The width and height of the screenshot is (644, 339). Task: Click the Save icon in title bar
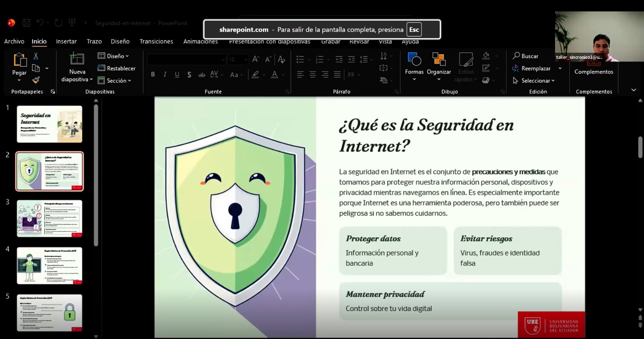coord(26,23)
